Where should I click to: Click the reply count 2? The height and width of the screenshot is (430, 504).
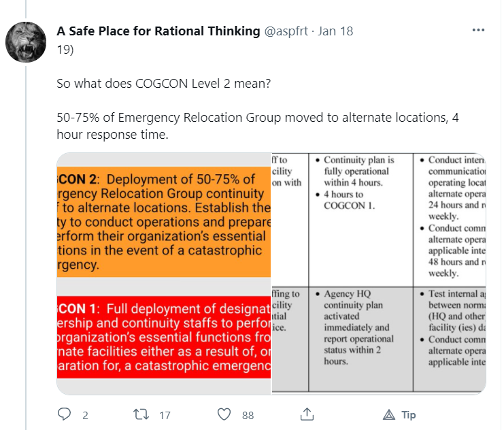[85, 415]
